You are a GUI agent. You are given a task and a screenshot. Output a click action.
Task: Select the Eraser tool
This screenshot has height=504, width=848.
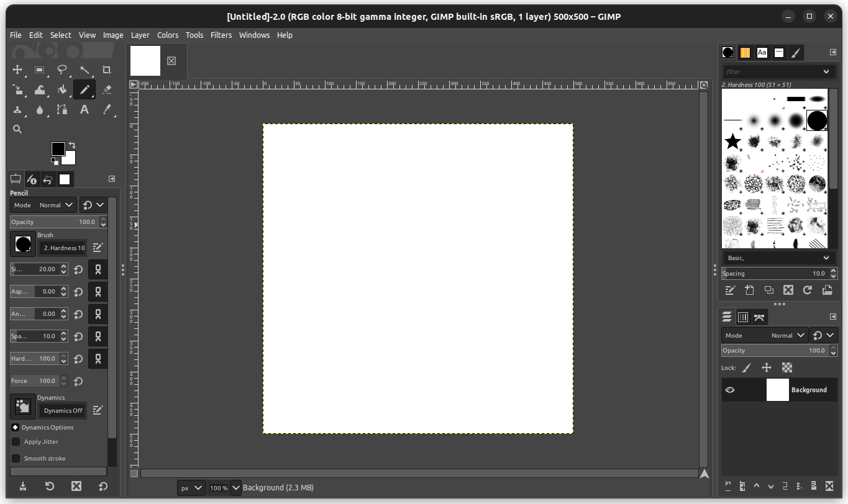coord(107,90)
